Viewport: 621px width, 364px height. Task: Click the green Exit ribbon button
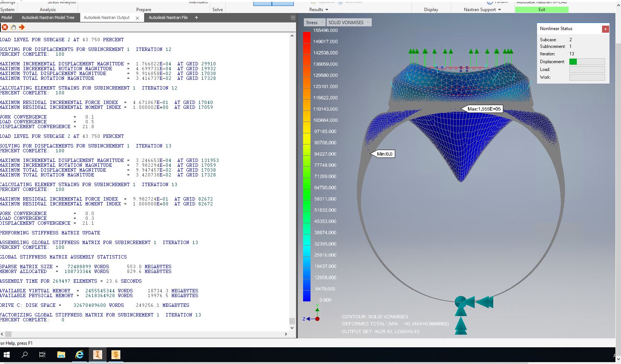pyautogui.click(x=542, y=10)
